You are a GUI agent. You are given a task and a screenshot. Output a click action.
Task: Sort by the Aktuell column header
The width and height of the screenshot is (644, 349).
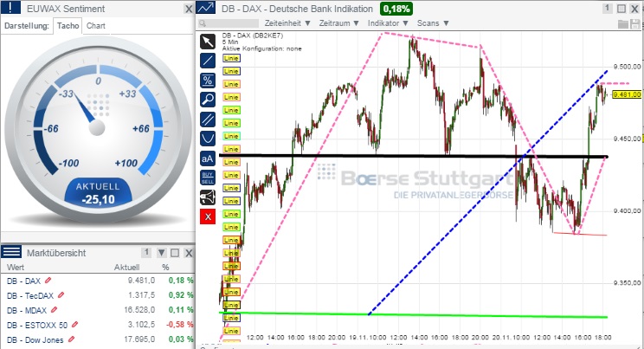tap(126, 268)
